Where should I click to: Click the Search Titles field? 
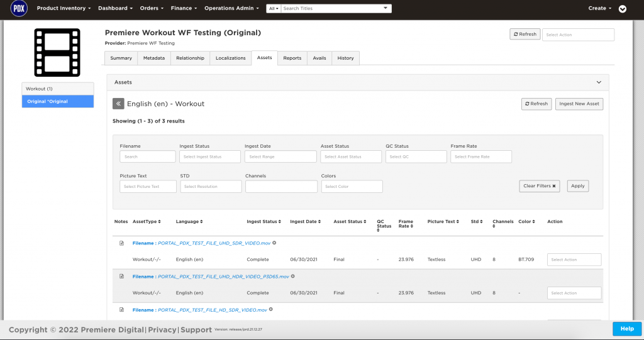coord(336,9)
